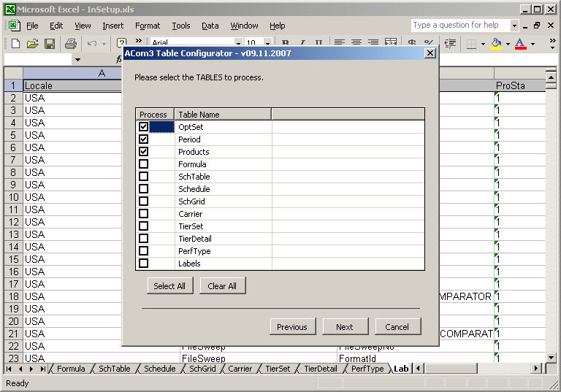
Task: Open a file with the Open folder icon
Action: (32, 44)
